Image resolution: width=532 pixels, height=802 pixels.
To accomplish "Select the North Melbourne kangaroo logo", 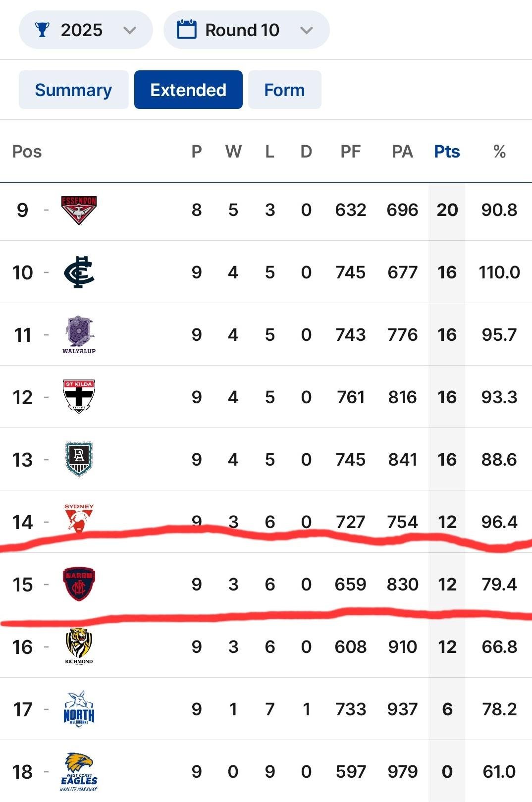I will (x=79, y=709).
